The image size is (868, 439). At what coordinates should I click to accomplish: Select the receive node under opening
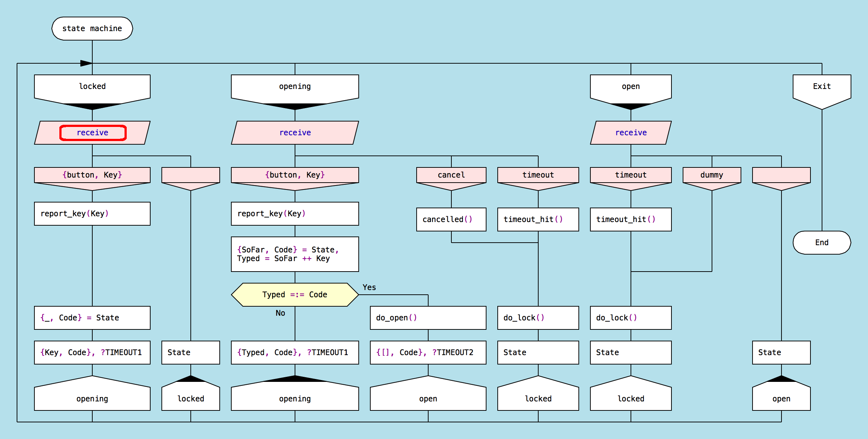point(295,132)
